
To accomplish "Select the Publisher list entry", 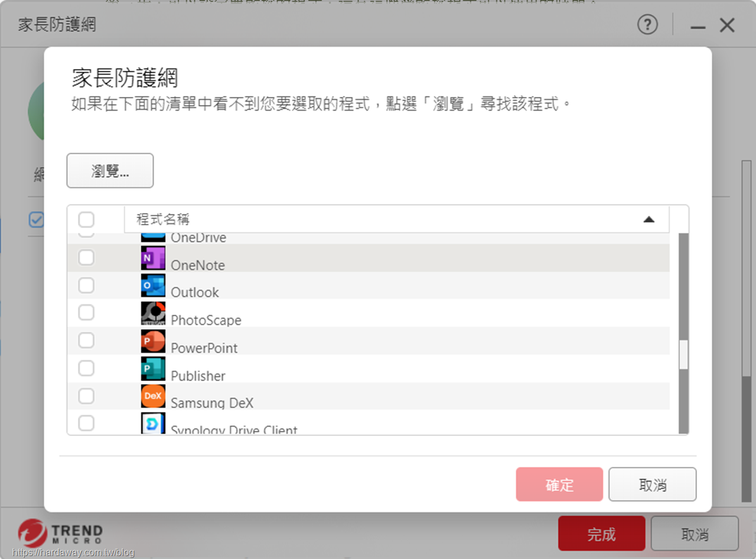I will coord(368,368).
